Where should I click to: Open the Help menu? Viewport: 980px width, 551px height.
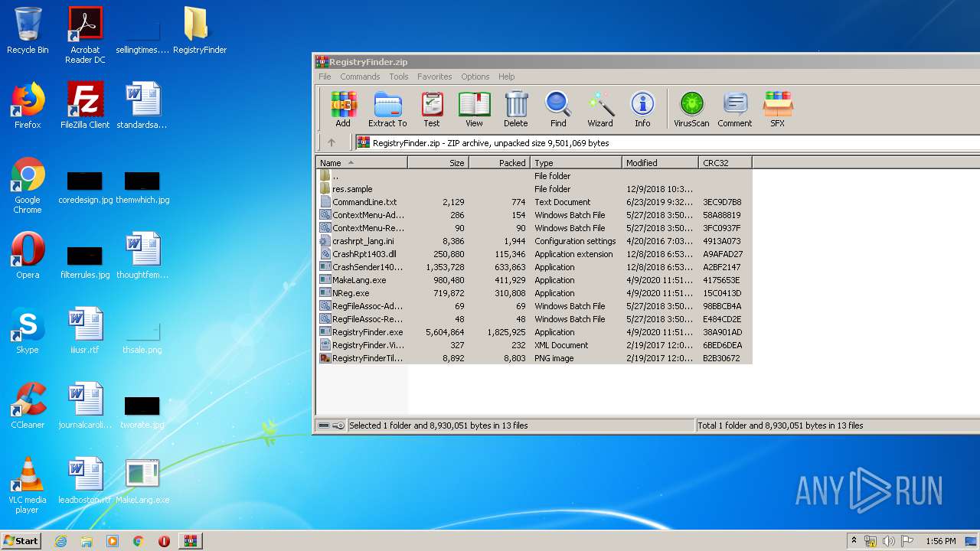click(x=506, y=77)
